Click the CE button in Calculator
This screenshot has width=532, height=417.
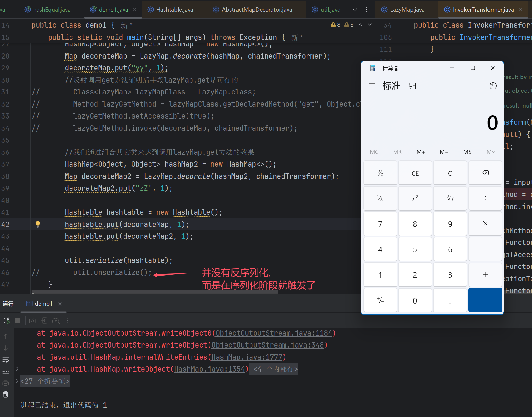click(x=415, y=173)
